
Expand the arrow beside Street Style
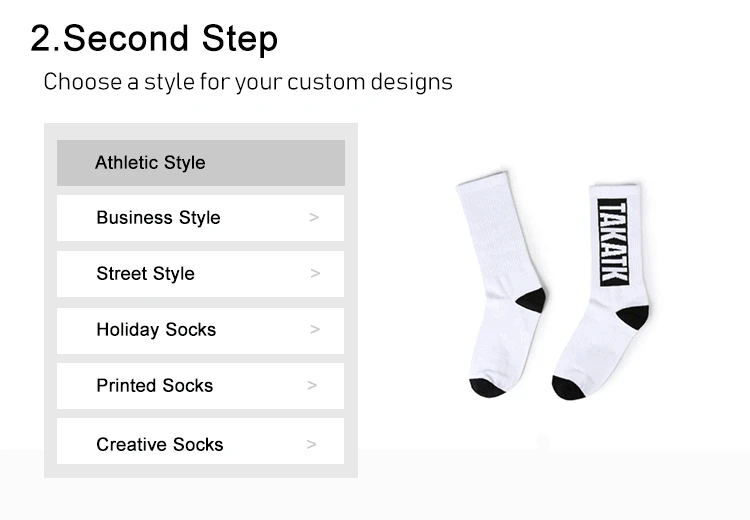click(315, 273)
